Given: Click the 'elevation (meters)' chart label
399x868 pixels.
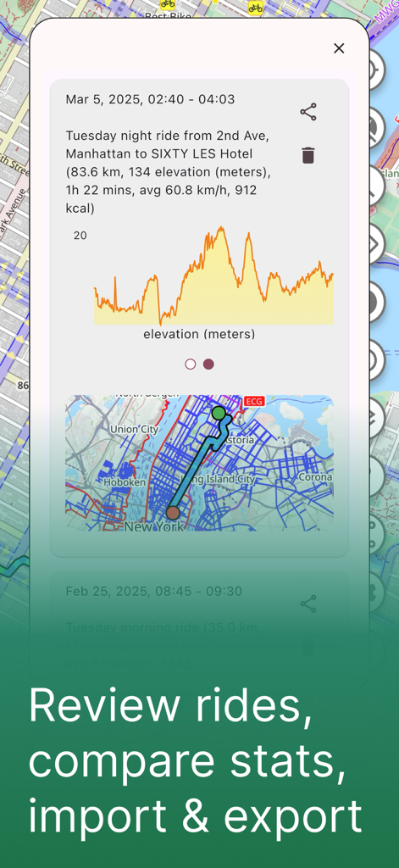Looking at the screenshot, I should tap(199, 334).
